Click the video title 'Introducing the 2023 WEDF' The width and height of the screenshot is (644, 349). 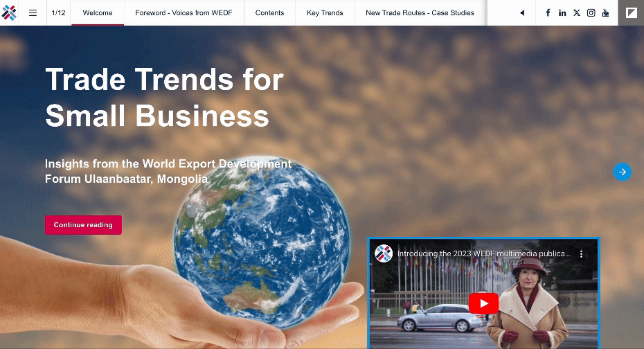click(483, 254)
